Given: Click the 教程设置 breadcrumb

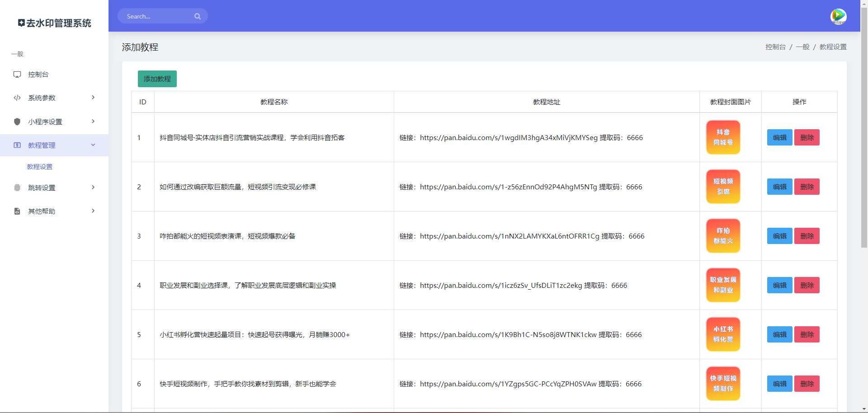Looking at the screenshot, I should click(833, 47).
